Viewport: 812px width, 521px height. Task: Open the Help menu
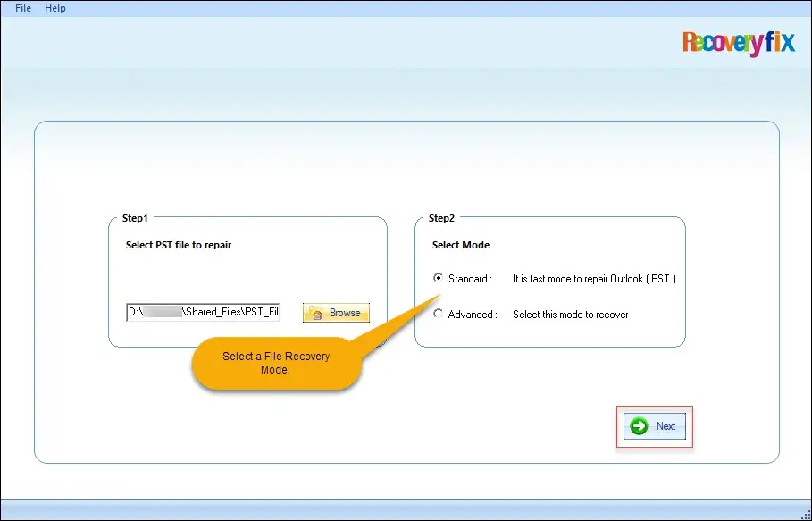point(54,8)
